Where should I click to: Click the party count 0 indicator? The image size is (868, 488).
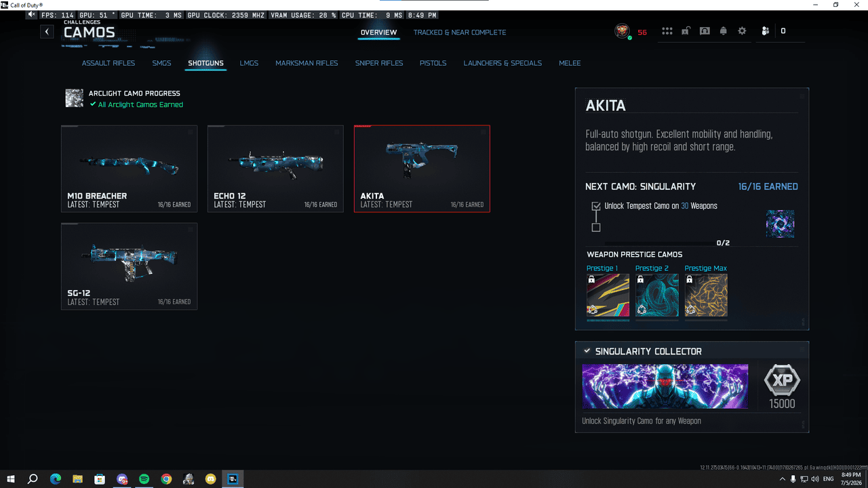[783, 31]
